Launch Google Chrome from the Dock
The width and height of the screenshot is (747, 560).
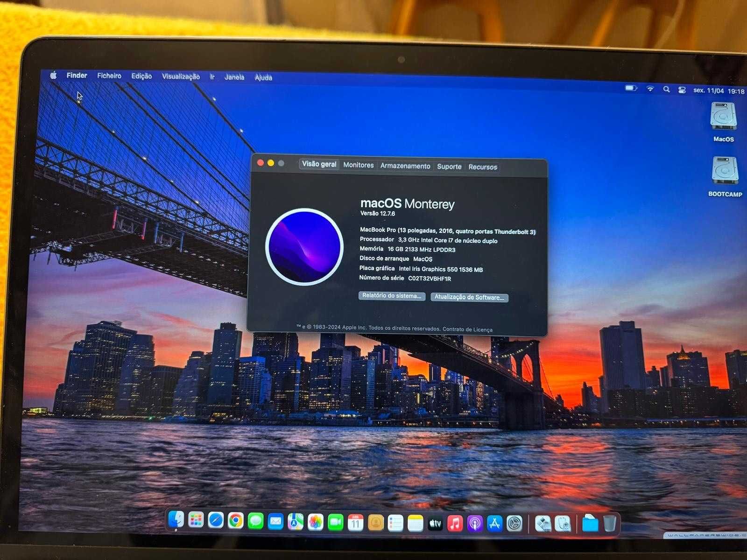pos(236,521)
